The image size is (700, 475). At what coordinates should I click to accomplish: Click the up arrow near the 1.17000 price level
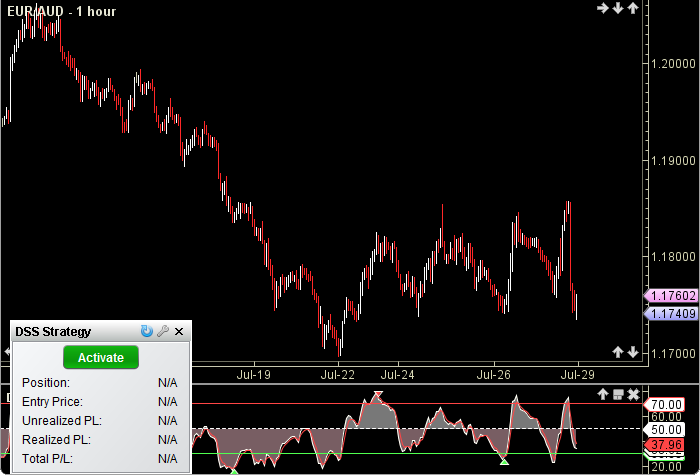tap(618, 352)
